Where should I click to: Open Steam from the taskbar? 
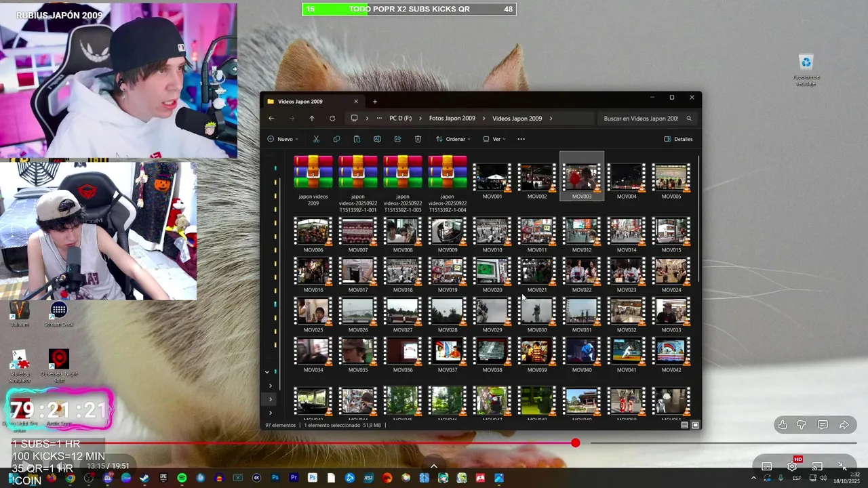coord(144,478)
